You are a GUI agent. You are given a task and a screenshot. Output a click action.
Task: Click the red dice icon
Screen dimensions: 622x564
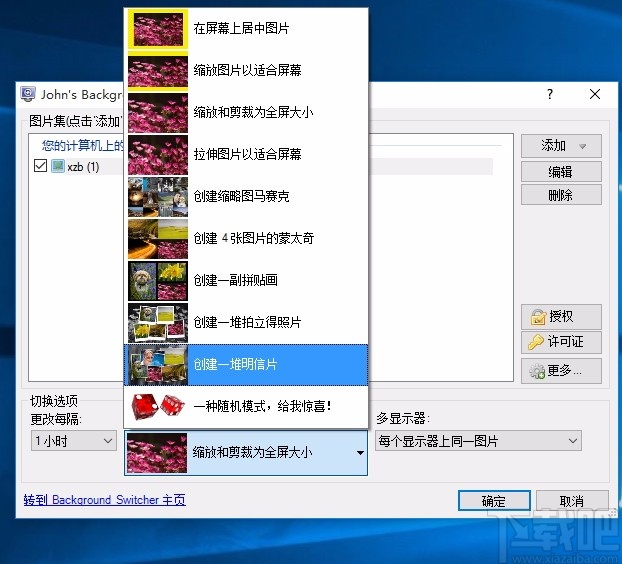(158, 407)
